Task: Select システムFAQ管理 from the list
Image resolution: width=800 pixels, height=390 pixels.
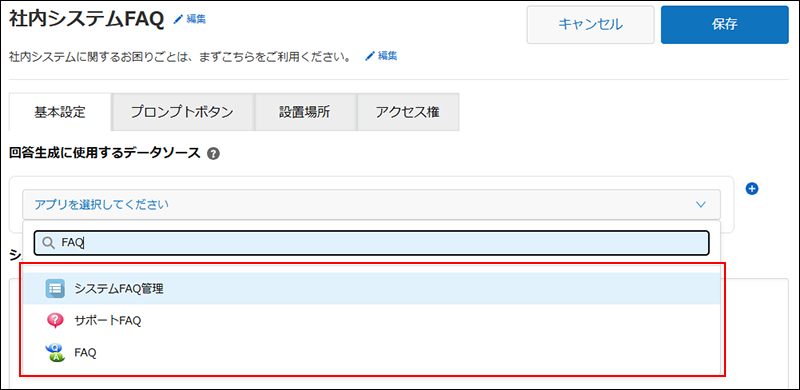Action: click(x=371, y=289)
